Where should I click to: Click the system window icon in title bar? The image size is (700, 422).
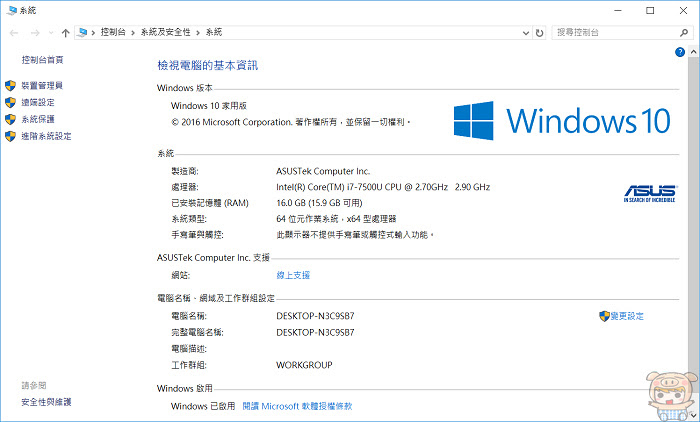[x=12, y=10]
